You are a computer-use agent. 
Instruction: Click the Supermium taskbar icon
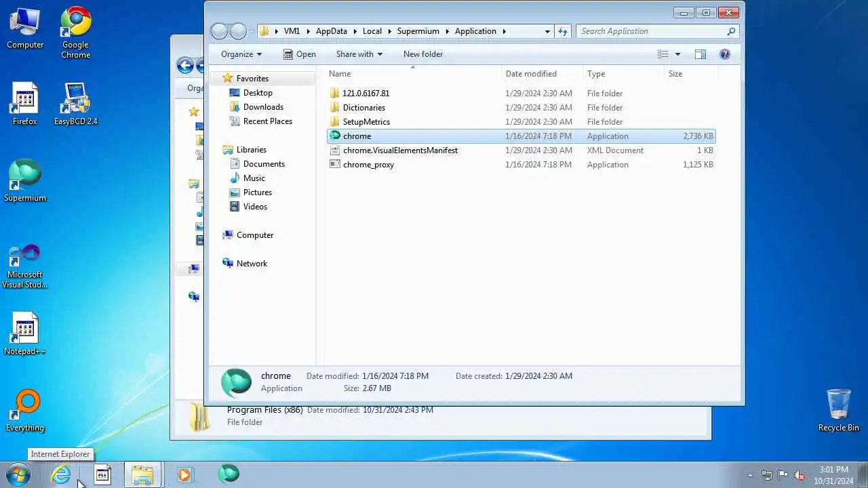229,474
